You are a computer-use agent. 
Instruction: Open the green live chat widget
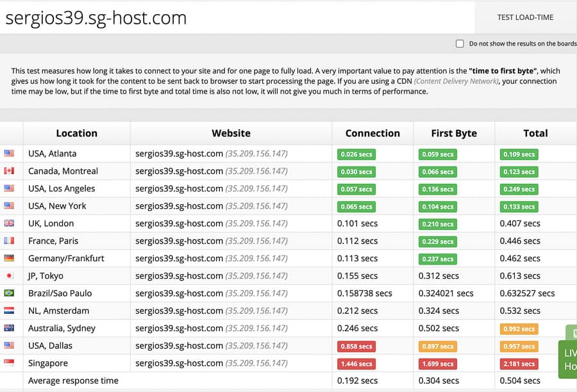click(x=569, y=359)
